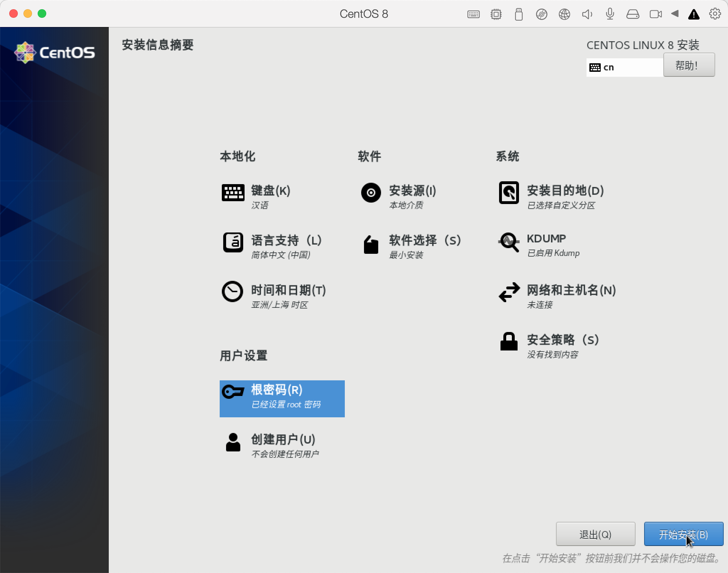This screenshot has height=573, width=728.
Task: Select the 根密码(R) label
Action: (277, 390)
